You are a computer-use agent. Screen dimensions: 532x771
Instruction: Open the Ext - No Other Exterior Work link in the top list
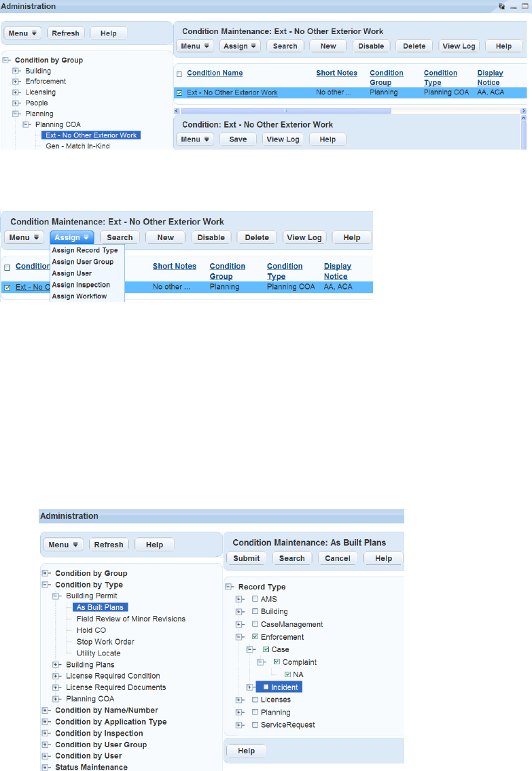coord(232,92)
